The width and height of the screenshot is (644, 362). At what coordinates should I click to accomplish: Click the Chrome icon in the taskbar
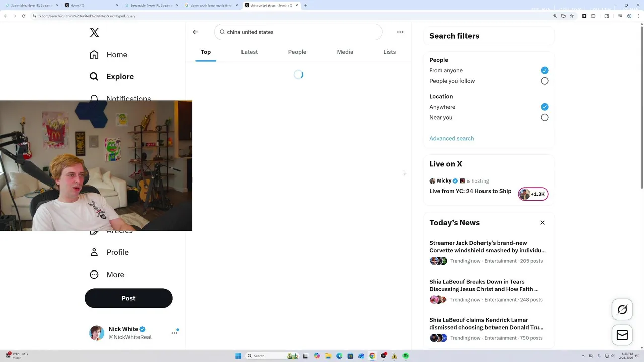tap(372, 356)
